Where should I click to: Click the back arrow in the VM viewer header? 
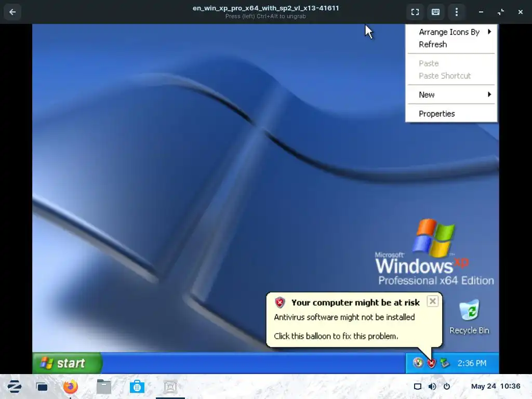[12, 12]
